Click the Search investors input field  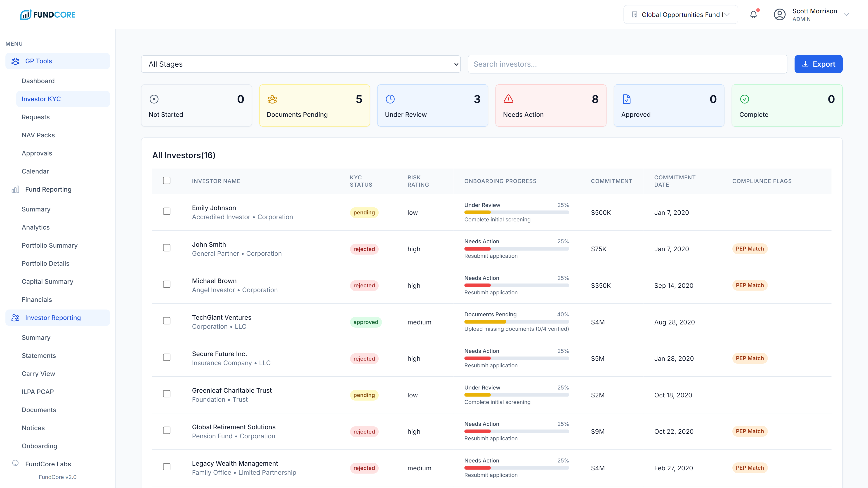(627, 64)
